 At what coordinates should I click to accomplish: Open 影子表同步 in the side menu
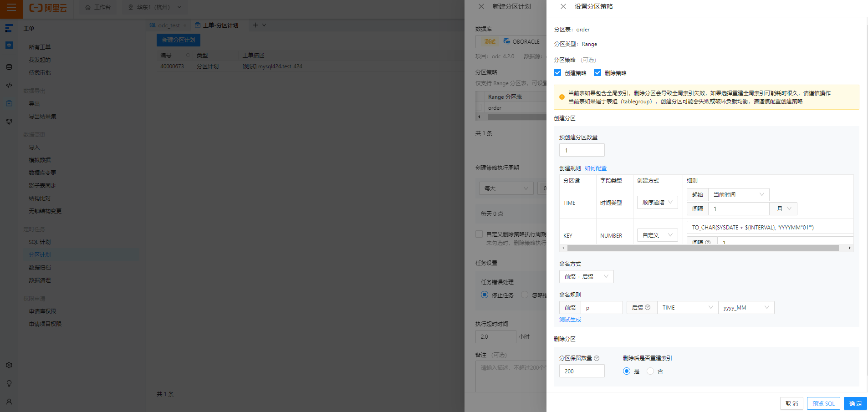click(42, 185)
